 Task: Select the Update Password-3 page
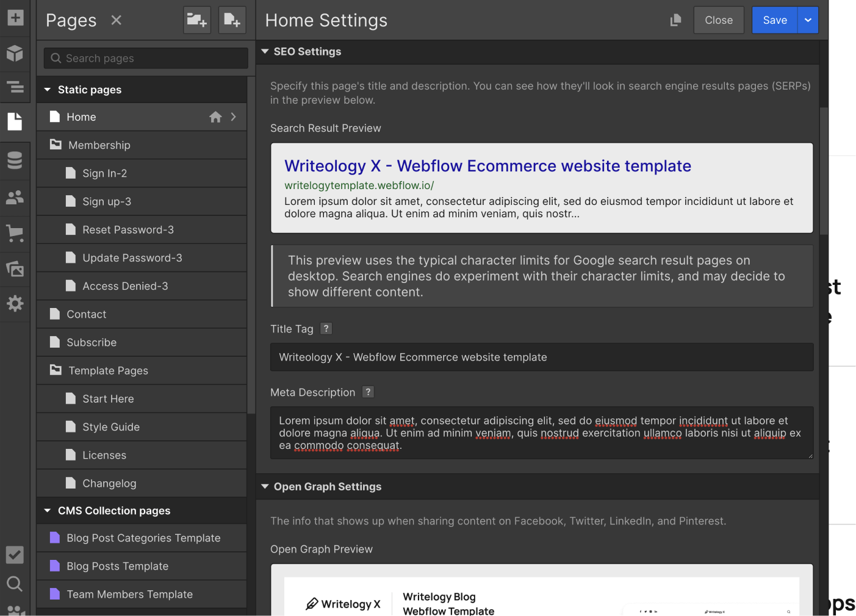tap(142, 257)
